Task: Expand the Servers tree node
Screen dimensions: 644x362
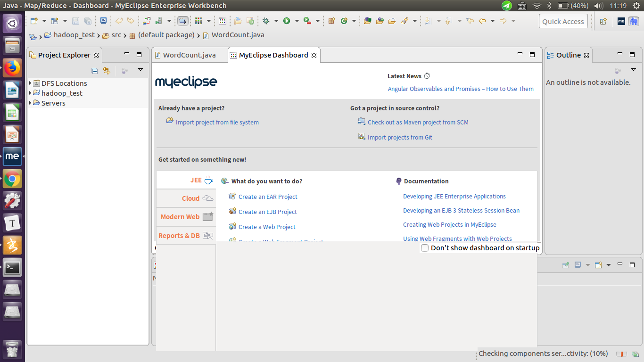Action: tap(30, 103)
